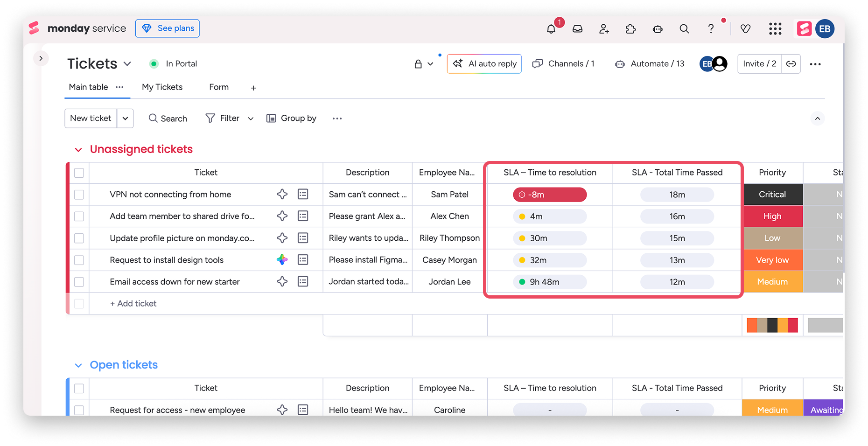This screenshot has width=868, height=446.
Task: Open the help question mark
Action: (711, 29)
